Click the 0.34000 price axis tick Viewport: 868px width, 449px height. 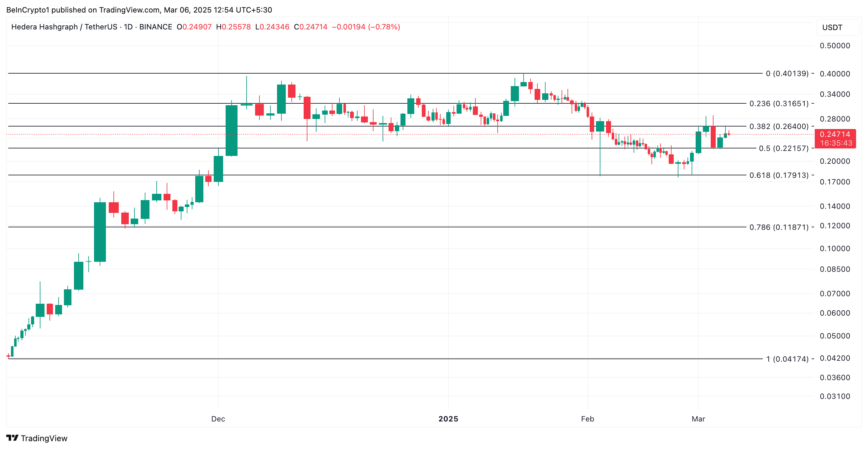pyautogui.click(x=835, y=94)
